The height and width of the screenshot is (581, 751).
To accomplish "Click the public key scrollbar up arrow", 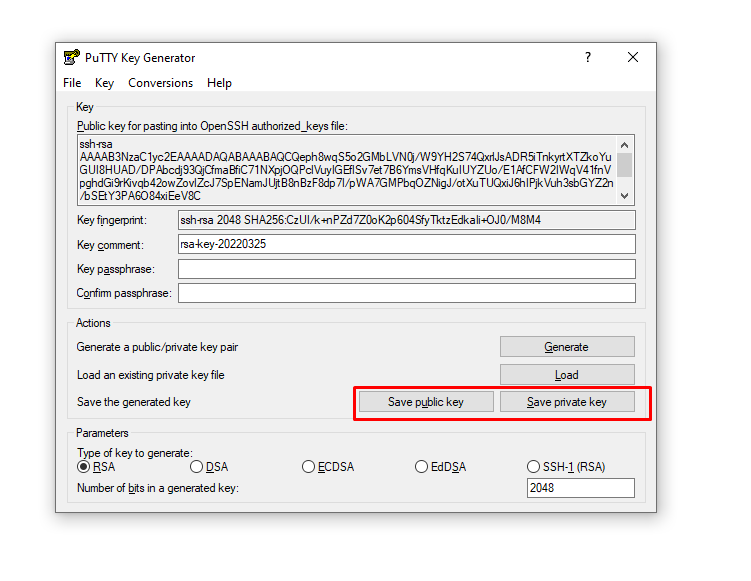I will pyautogui.click(x=625, y=145).
